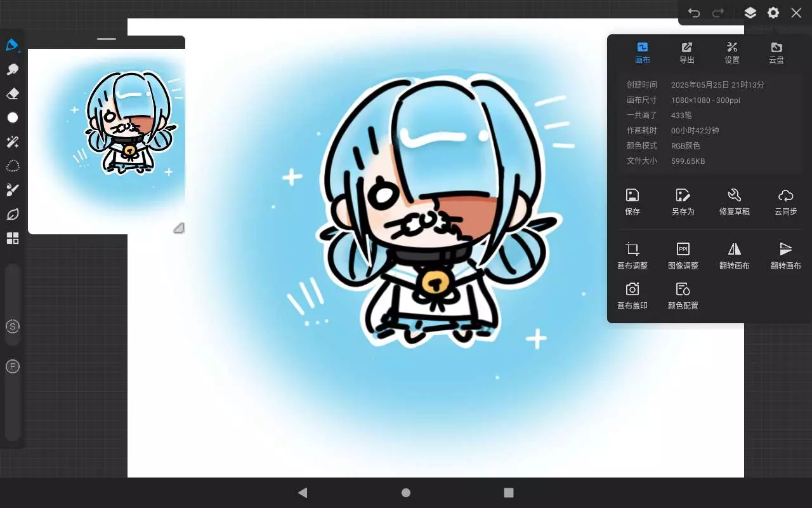812x508 pixels.
Task: Select the eraser tool
Action: point(12,94)
